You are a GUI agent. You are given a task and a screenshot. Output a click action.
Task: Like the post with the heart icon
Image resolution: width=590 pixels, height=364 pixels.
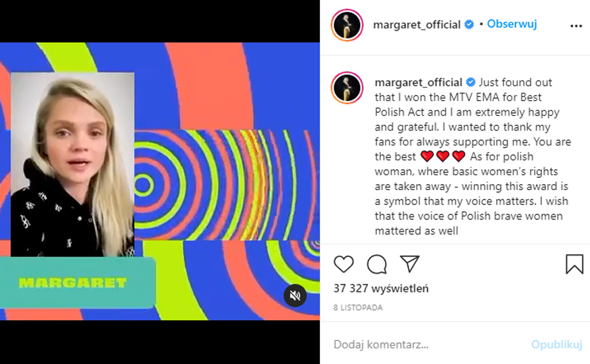coord(344,264)
